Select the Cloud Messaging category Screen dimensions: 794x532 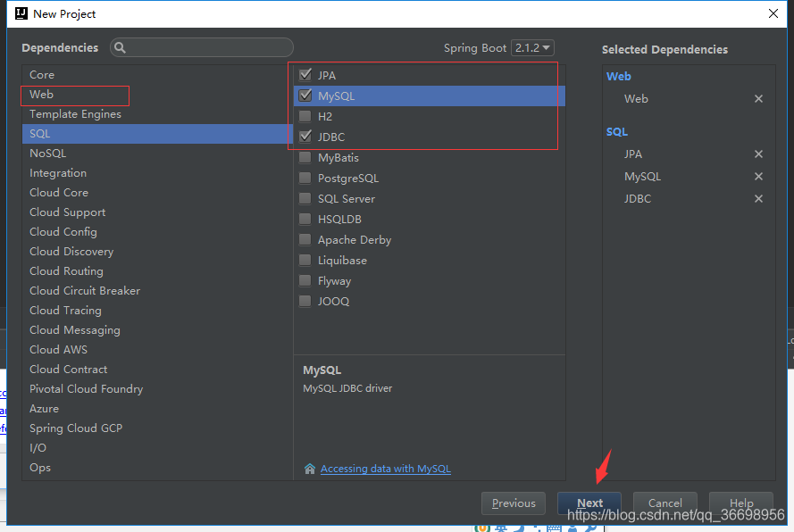coord(157,330)
